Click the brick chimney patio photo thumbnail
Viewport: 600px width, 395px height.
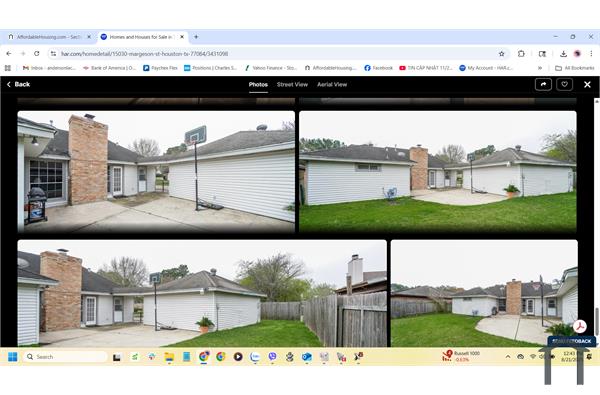[156, 172]
